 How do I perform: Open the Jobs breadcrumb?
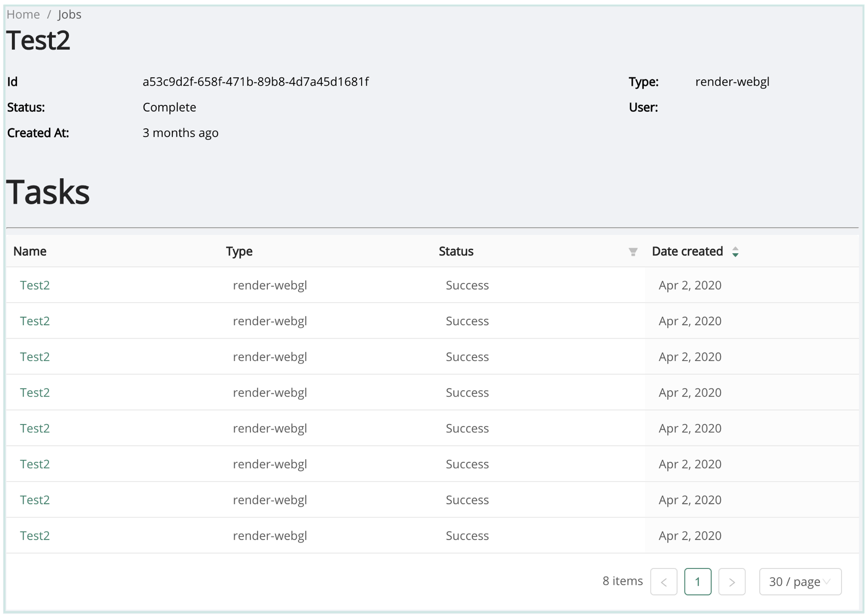70,15
